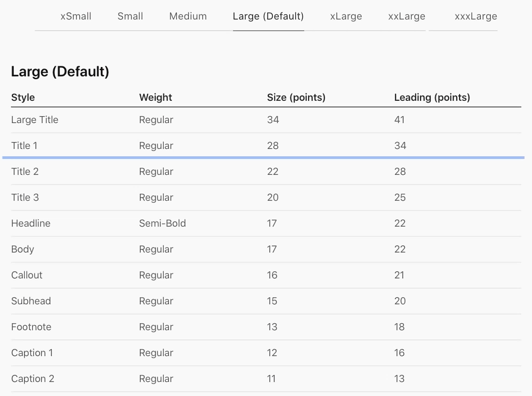Image resolution: width=532 pixels, height=396 pixels.
Task: Select the Large (Default) tab
Action: click(x=268, y=16)
